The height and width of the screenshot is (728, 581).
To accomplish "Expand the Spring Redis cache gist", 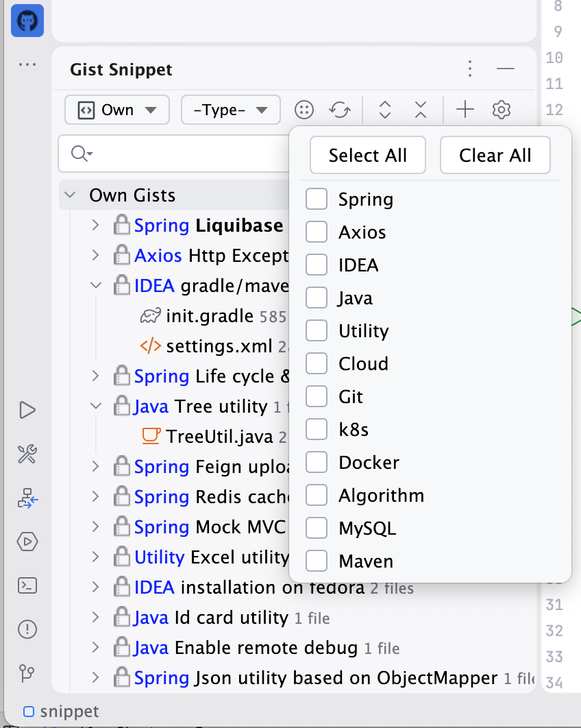I will (95, 497).
